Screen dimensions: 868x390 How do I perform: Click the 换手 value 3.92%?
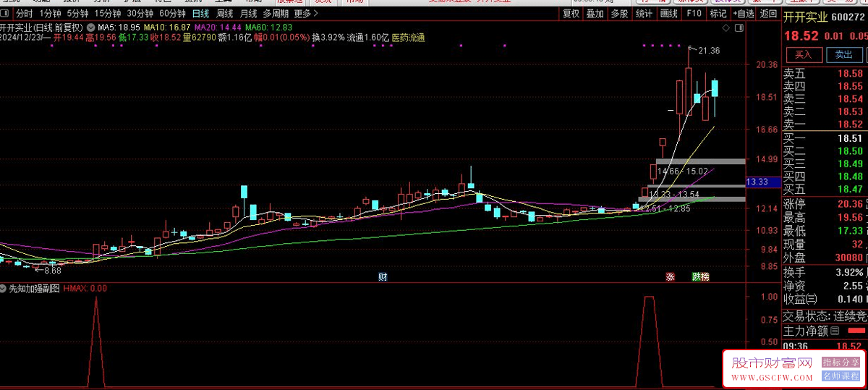(849, 273)
